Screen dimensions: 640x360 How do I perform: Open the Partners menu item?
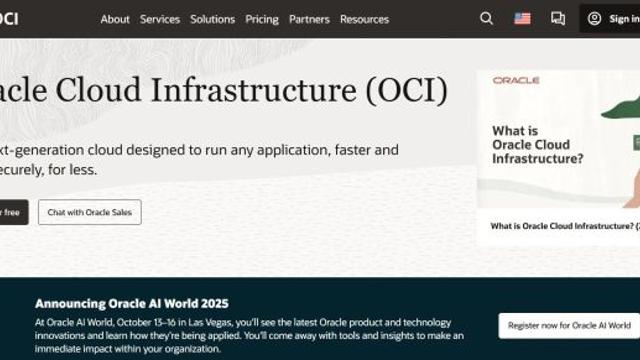[309, 19]
